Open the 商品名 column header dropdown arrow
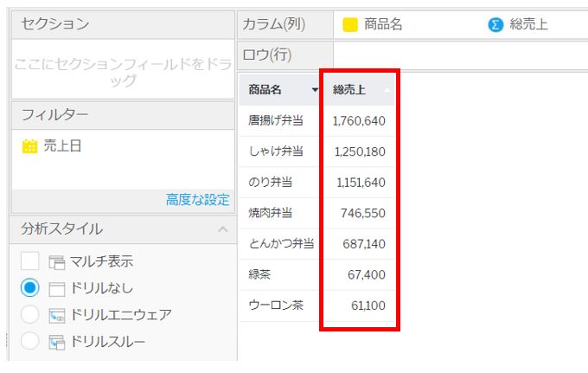This screenshot has height=373, width=588. (315, 90)
